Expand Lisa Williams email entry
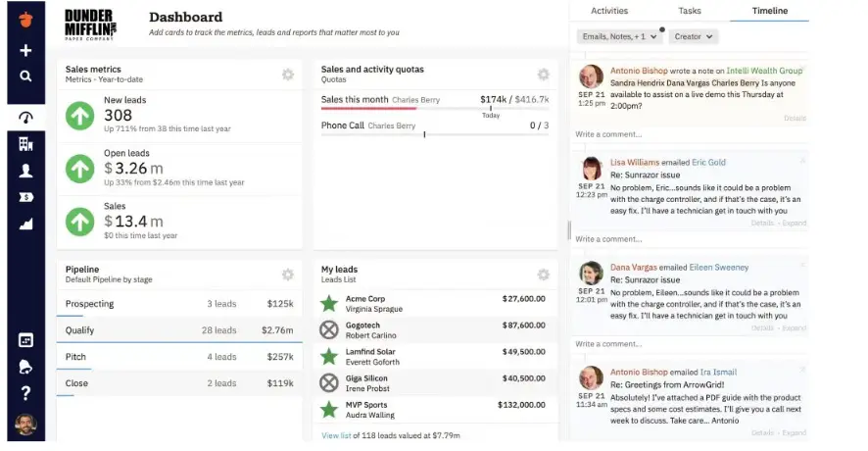Image resolution: width=868 pixels, height=451 pixels. coord(795,223)
